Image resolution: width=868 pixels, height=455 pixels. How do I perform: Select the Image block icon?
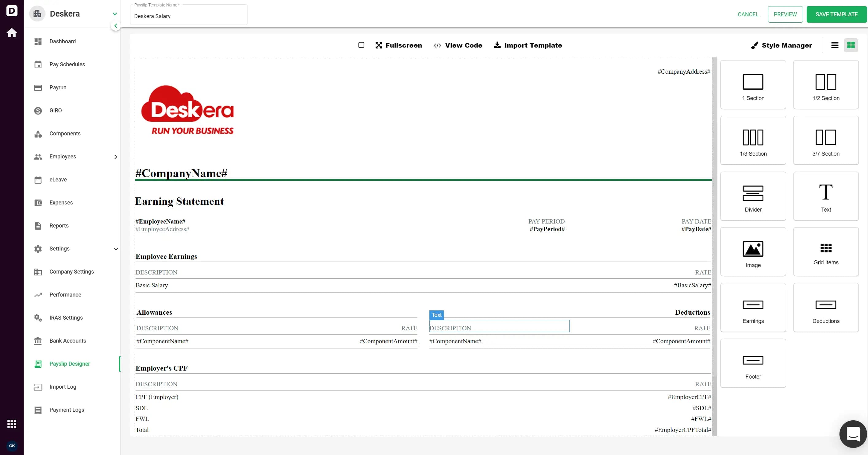[753, 249]
